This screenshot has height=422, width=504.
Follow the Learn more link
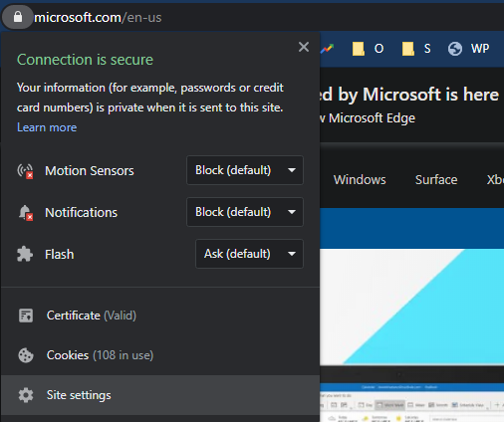pyautogui.click(x=47, y=127)
